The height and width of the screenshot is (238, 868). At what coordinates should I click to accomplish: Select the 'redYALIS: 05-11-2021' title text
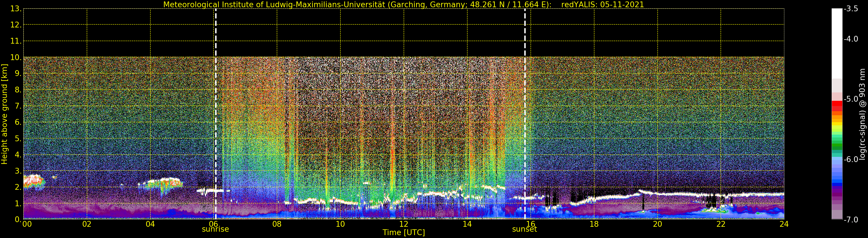click(602, 5)
